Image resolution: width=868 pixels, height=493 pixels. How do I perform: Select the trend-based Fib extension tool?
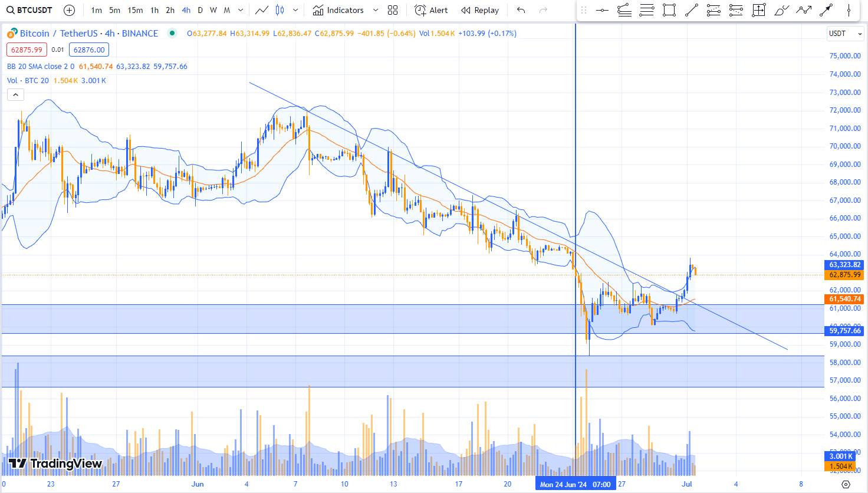click(x=624, y=10)
